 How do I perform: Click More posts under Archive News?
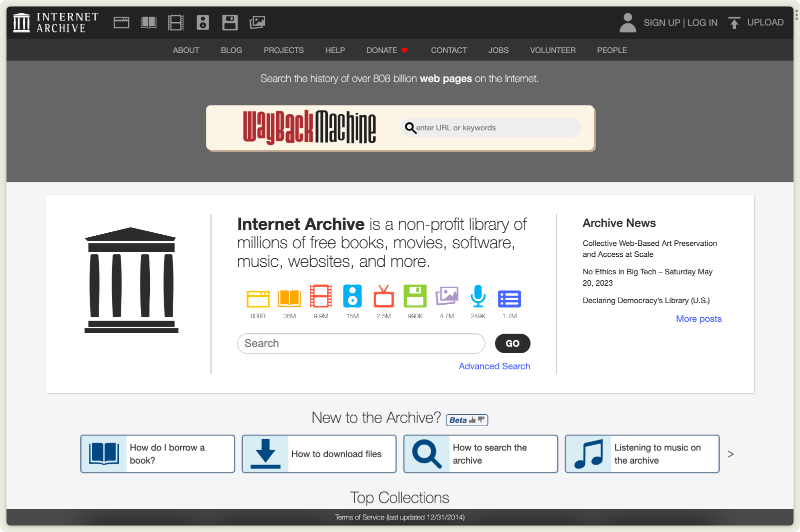click(698, 318)
